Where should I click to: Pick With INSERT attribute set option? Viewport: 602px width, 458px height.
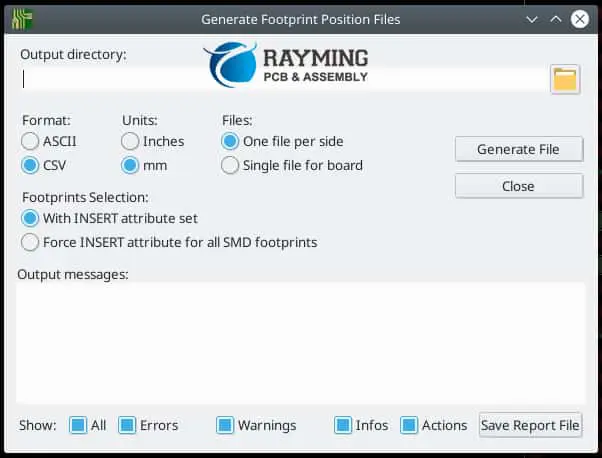coord(31,218)
